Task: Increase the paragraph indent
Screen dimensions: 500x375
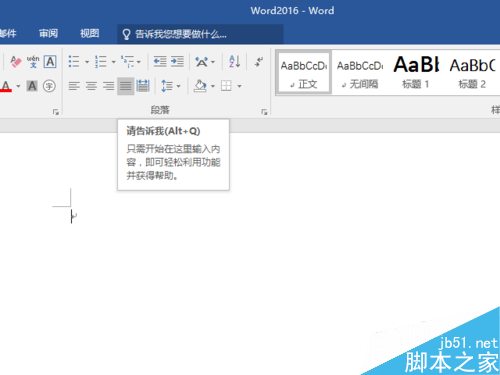Action: pyautogui.click(x=177, y=62)
